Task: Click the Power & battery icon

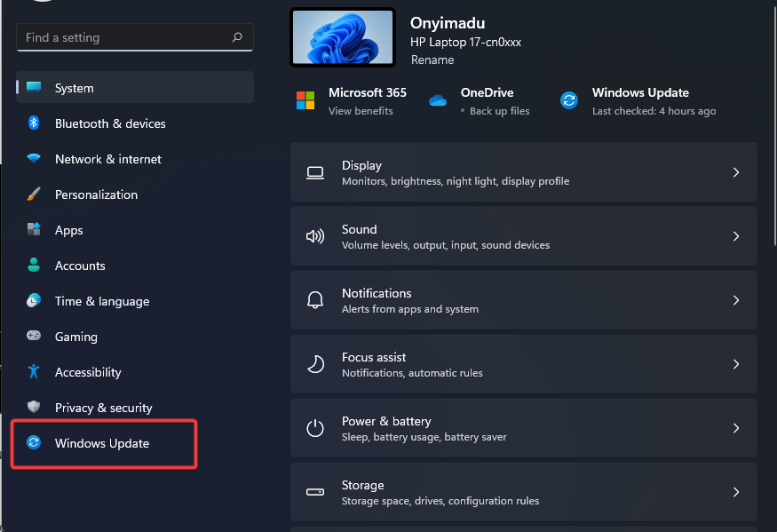Action: pos(315,428)
